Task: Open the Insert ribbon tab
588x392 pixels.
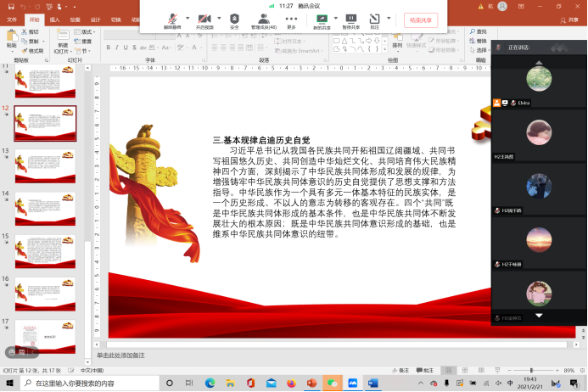Action: [54, 19]
